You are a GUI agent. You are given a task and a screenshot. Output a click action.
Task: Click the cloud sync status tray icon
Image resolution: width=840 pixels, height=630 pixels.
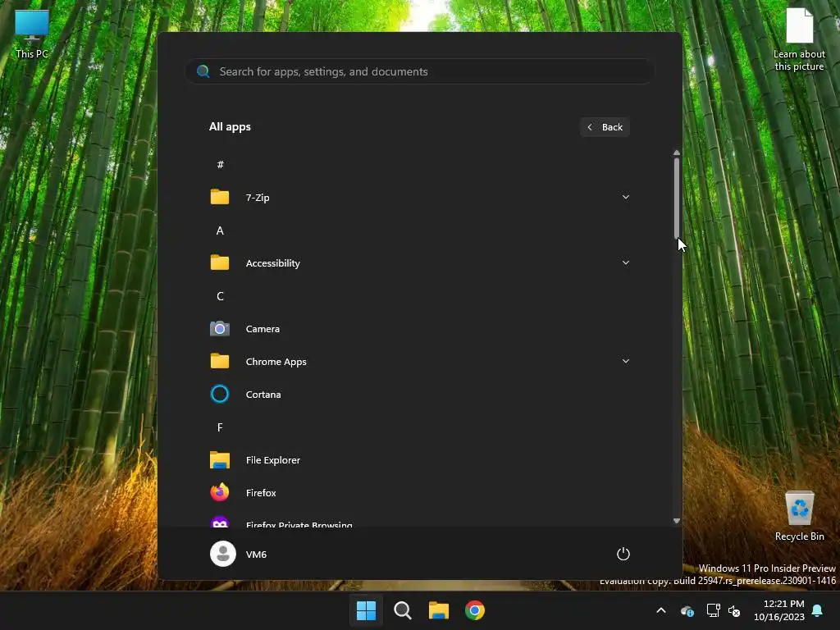(x=687, y=610)
